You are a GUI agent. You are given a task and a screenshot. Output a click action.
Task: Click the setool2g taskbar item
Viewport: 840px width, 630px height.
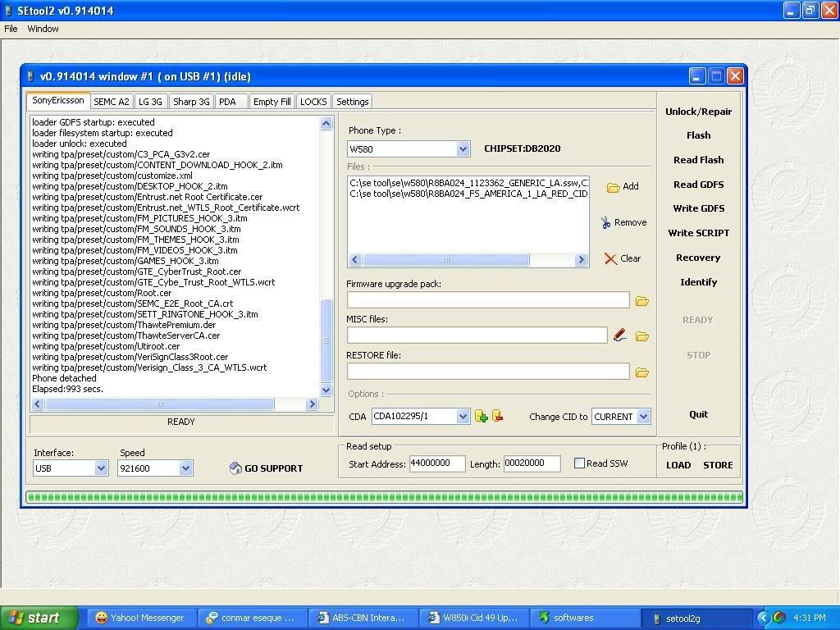(697, 619)
